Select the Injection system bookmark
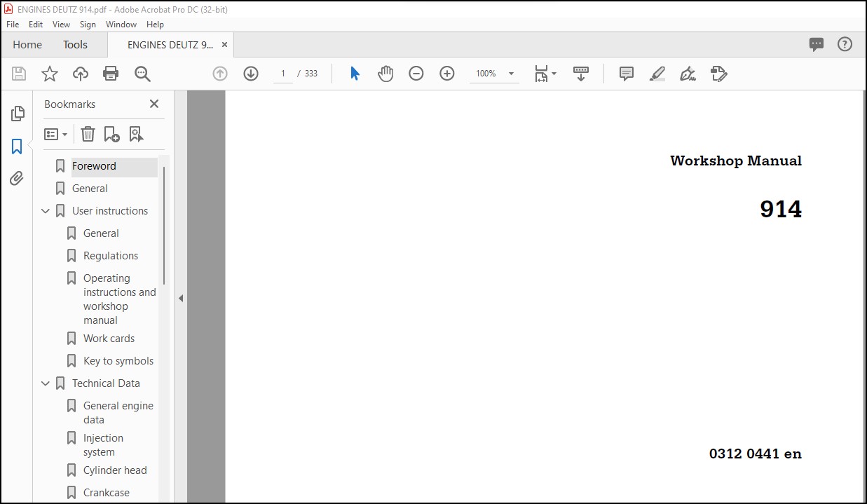This screenshot has width=867, height=504. pyautogui.click(x=103, y=445)
